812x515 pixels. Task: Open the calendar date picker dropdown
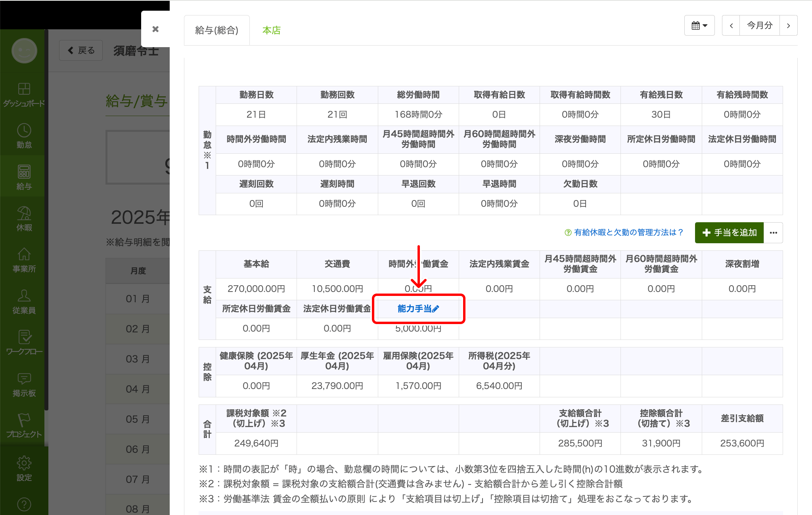[699, 25]
